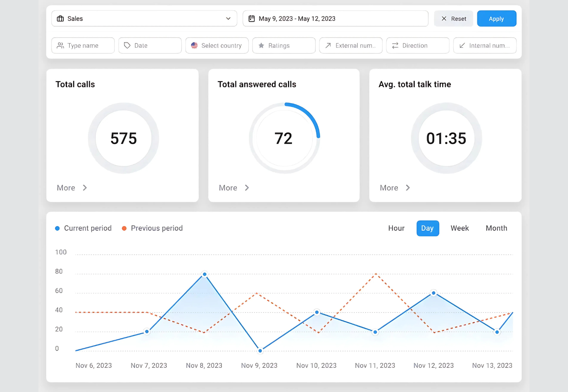The height and width of the screenshot is (392, 568).
Task: Reset all dashboard filters
Action: point(453,18)
